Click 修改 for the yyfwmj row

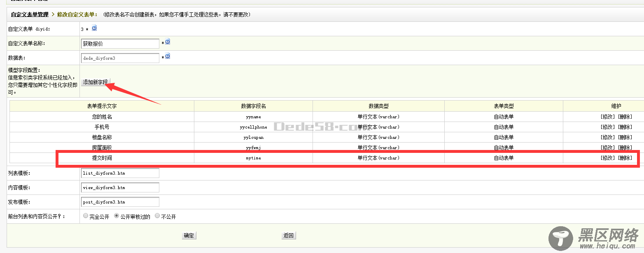(x=607, y=148)
